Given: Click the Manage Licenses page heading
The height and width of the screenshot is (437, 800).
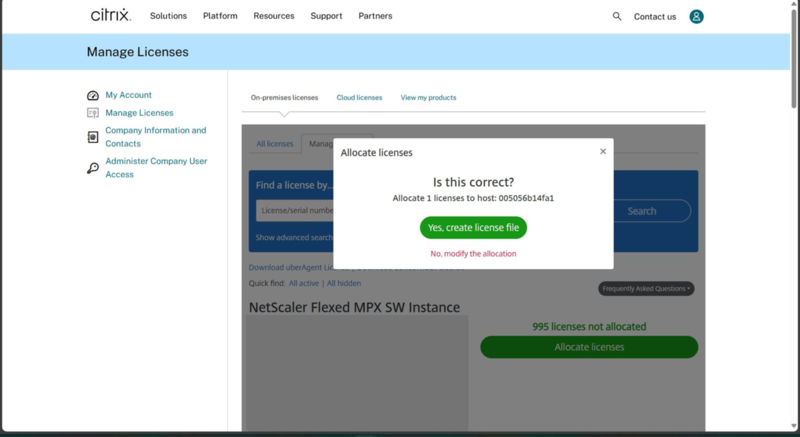Looking at the screenshot, I should [x=137, y=52].
